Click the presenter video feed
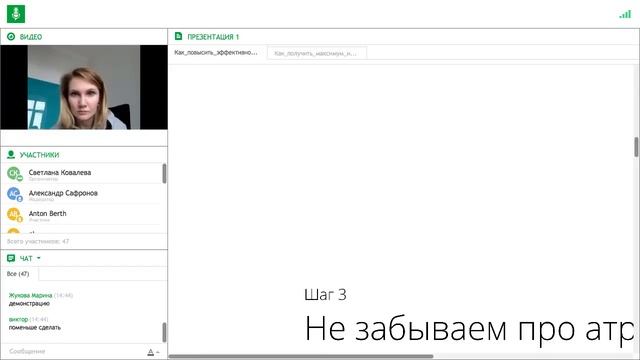Viewport: 640px width, 360px height. tap(84, 87)
